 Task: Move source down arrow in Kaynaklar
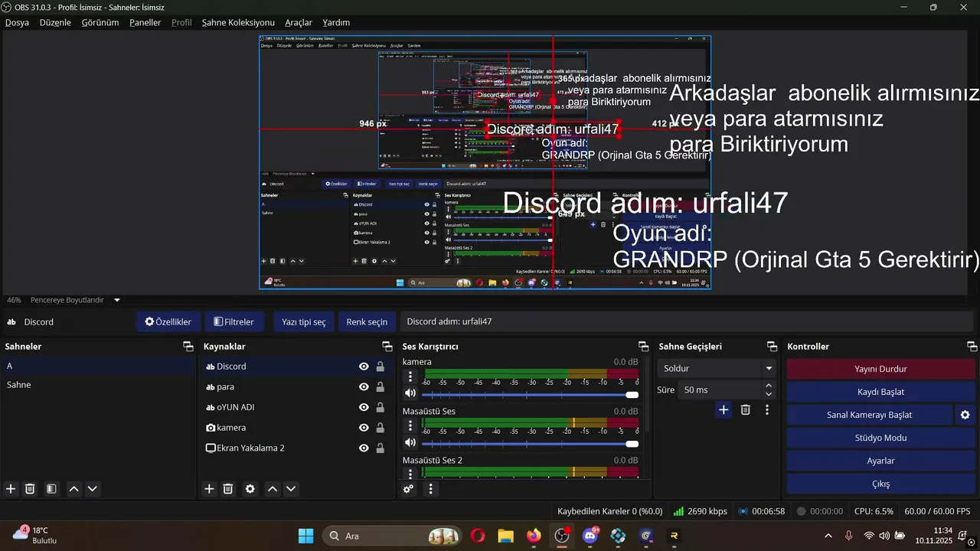click(x=291, y=488)
